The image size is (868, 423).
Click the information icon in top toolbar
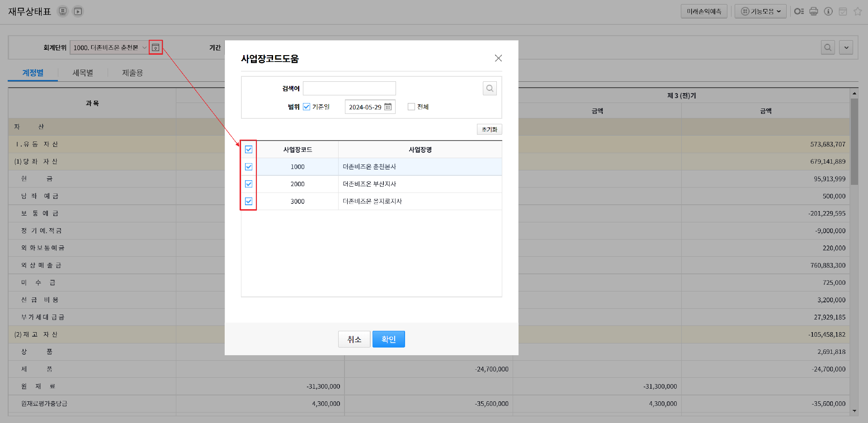(828, 11)
